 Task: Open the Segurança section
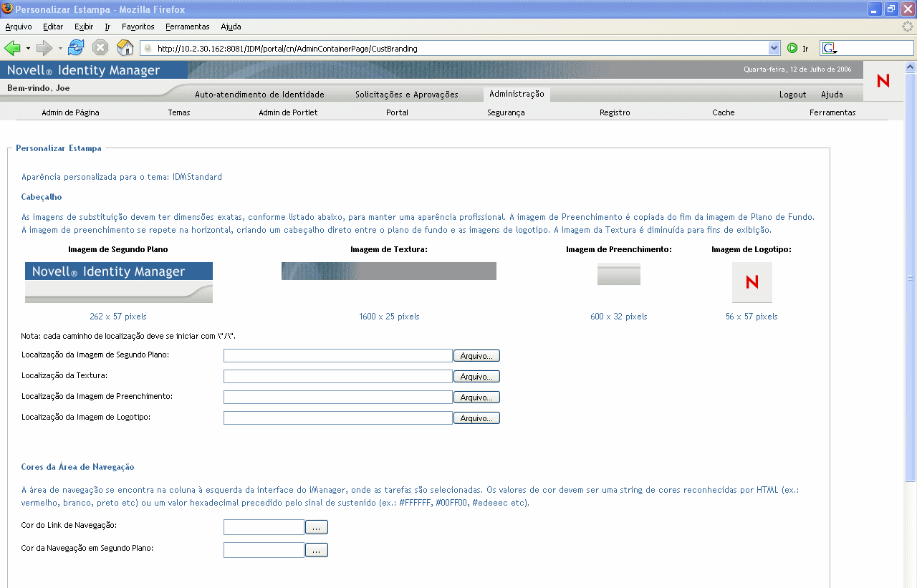[x=506, y=112]
